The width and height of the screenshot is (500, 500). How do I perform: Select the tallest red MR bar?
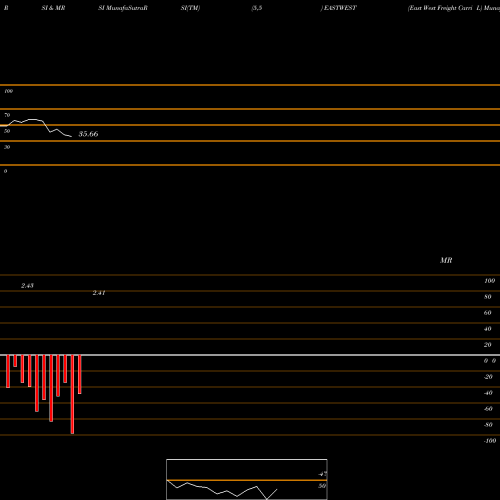coord(72,394)
